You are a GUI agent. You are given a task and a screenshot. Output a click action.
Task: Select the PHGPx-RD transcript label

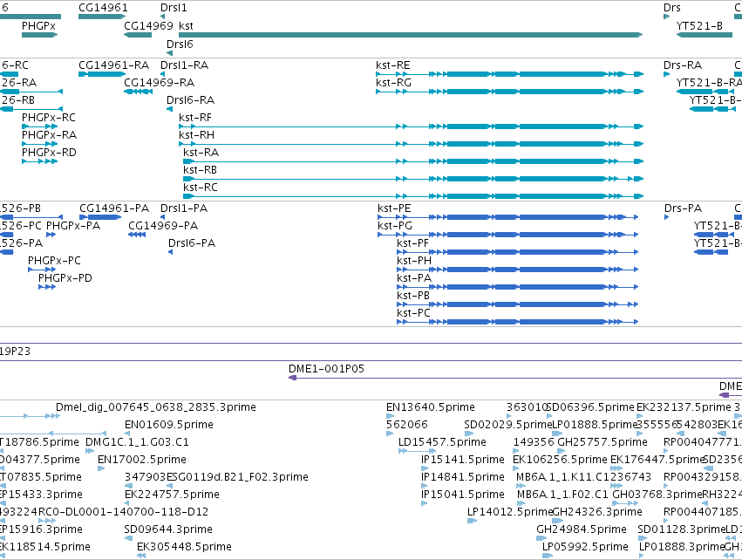coord(49,153)
